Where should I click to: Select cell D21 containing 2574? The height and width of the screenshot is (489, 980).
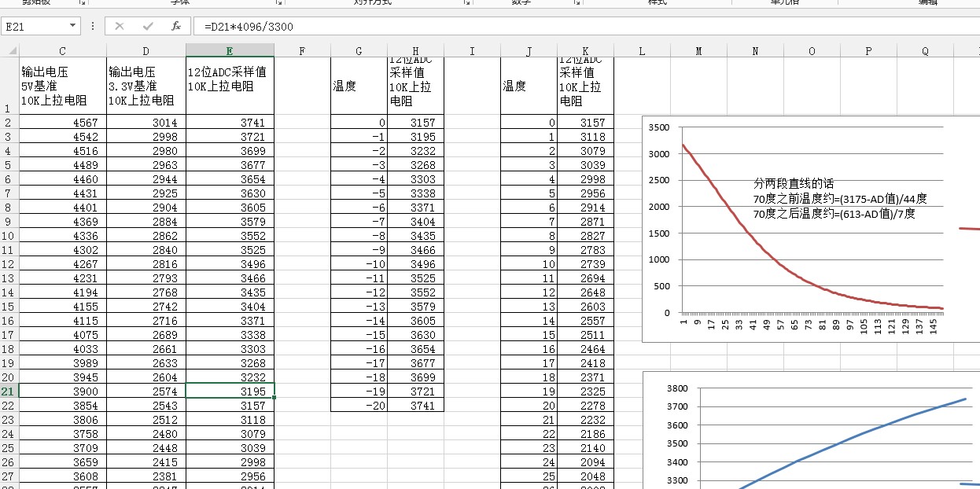pyautogui.click(x=146, y=392)
